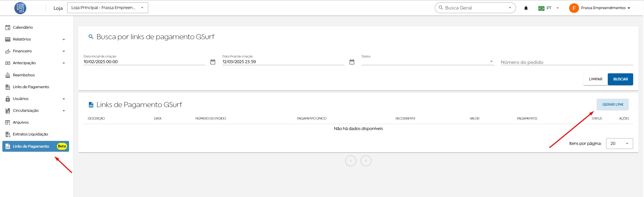
Task: Click the Número do pedido field
Action: (566, 62)
